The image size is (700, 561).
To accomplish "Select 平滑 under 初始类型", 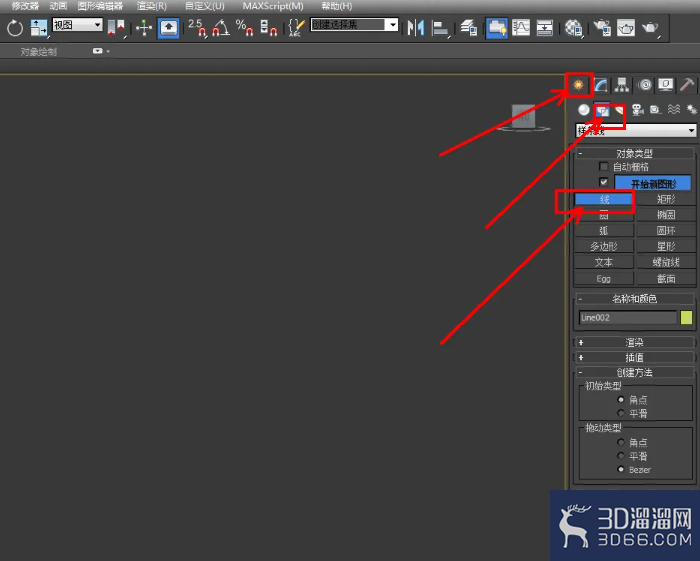I will (621, 413).
